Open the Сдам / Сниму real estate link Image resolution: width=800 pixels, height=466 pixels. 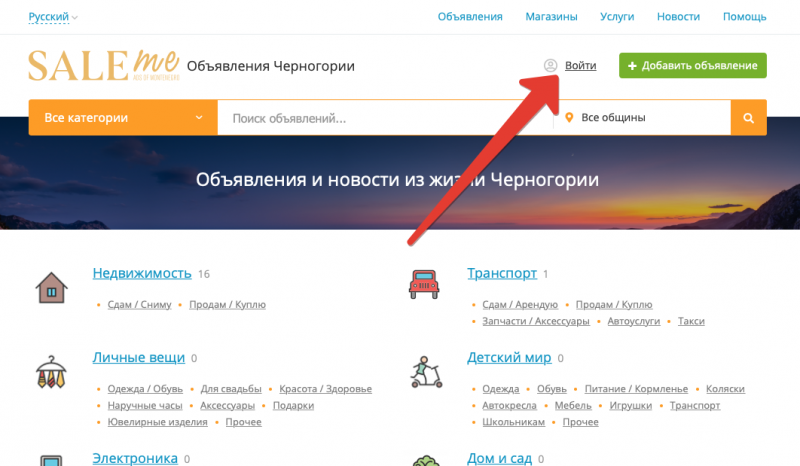(x=140, y=305)
